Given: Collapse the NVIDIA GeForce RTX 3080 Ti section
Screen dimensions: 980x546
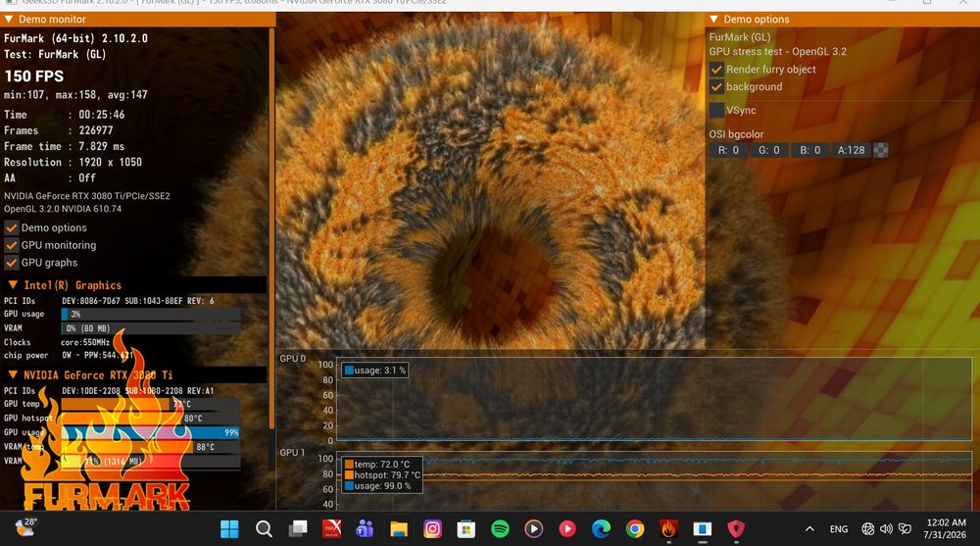Looking at the screenshot, I should coord(13,375).
